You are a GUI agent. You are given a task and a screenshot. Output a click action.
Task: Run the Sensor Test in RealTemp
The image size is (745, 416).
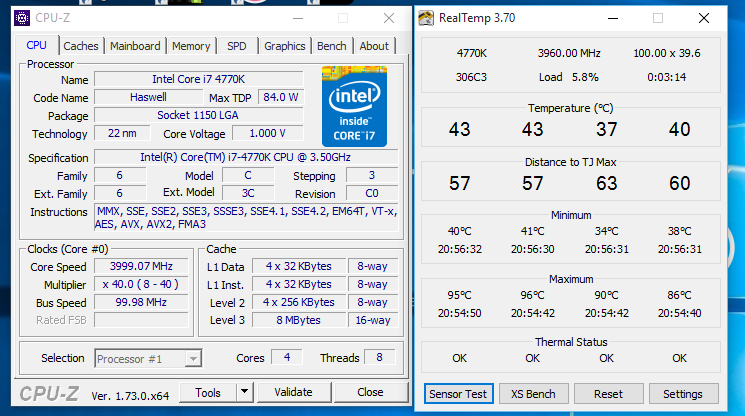coord(458,394)
